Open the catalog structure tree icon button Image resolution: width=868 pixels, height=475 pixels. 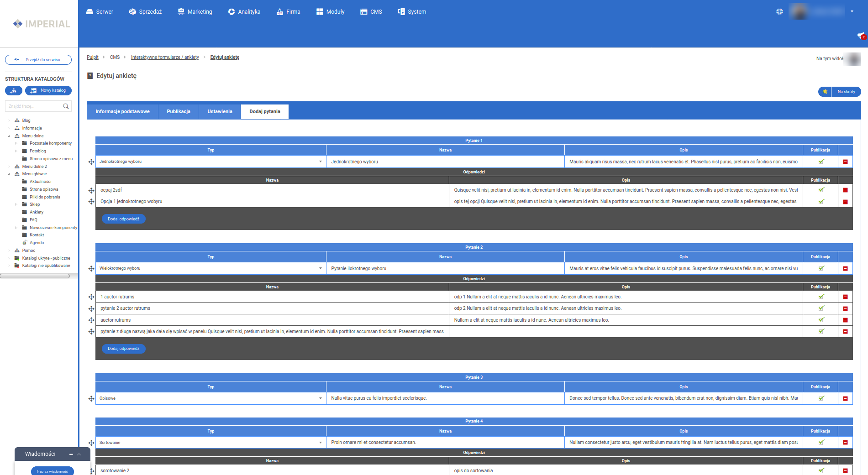[x=14, y=91]
